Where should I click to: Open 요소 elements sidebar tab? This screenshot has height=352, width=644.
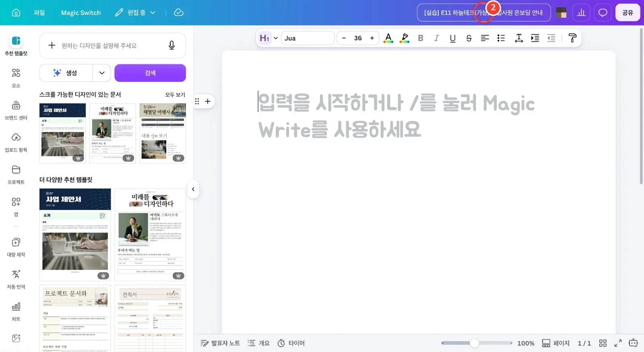16,77
